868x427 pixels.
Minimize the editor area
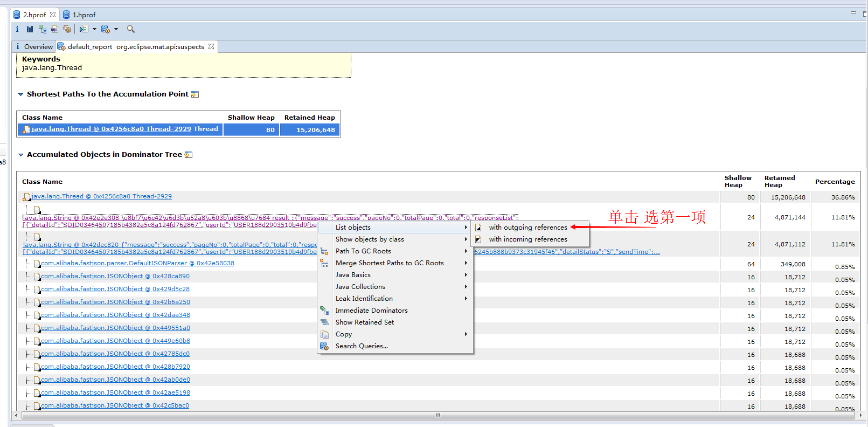[x=853, y=12]
